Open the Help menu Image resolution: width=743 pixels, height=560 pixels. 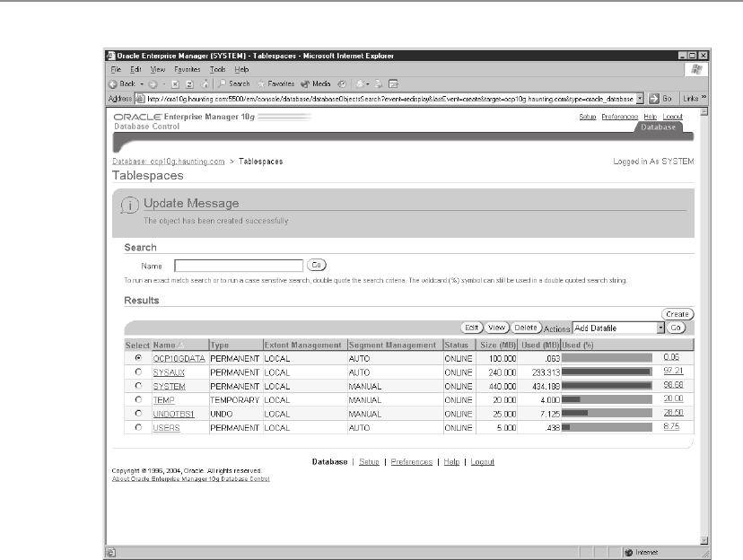point(241,70)
